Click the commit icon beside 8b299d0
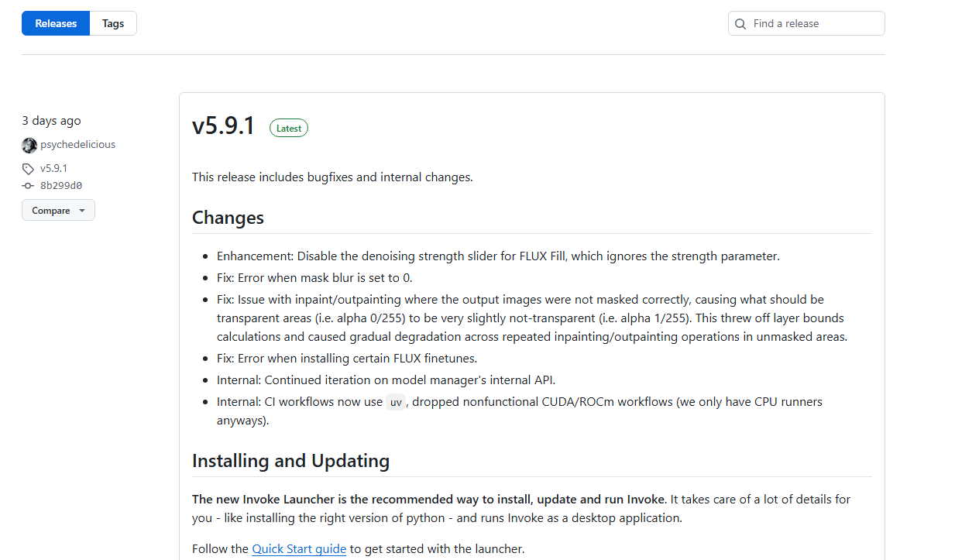The image size is (955, 560). point(28,186)
